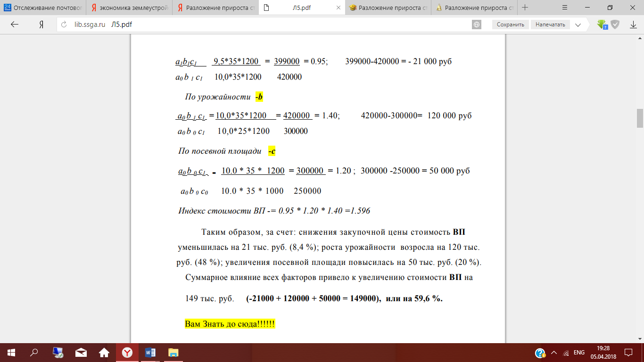Switch the ENG input language indicator

[579, 353]
